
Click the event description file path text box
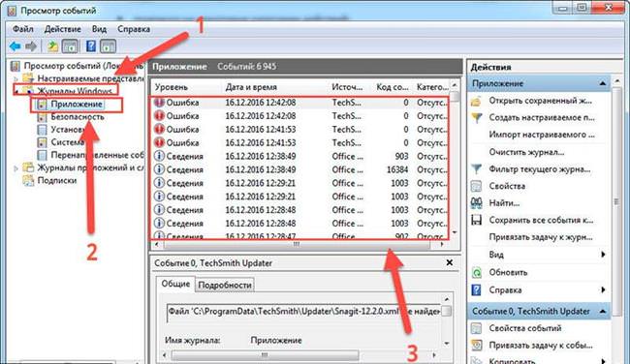click(304, 312)
